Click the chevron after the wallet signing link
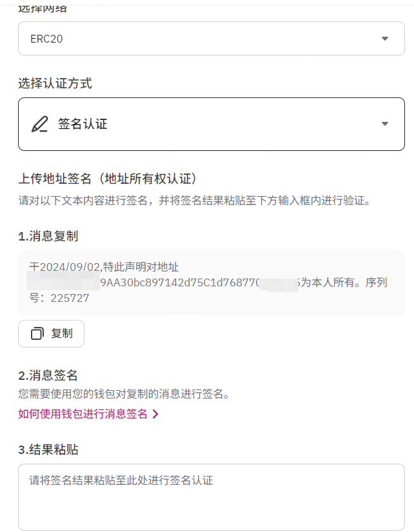The width and height of the screenshot is (414, 532). coord(155,414)
